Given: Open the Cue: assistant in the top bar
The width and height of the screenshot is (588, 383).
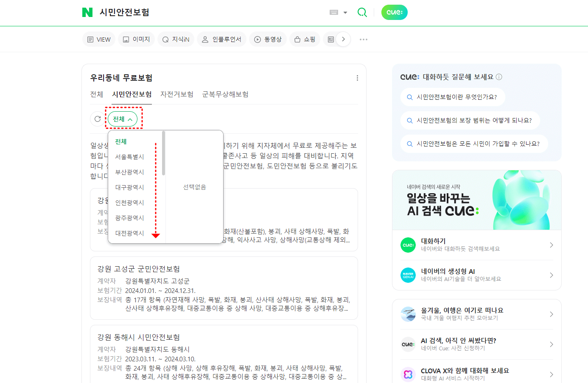Looking at the screenshot, I should pyautogui.click(x=394, y=12).
